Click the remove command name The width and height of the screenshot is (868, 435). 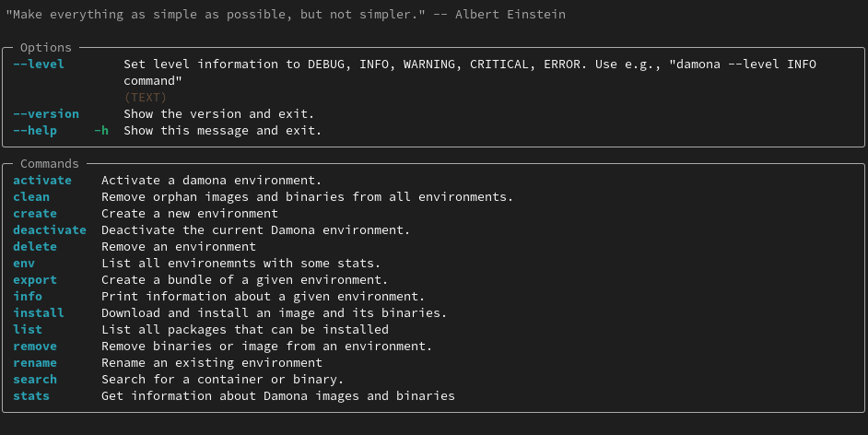[35, 347]
